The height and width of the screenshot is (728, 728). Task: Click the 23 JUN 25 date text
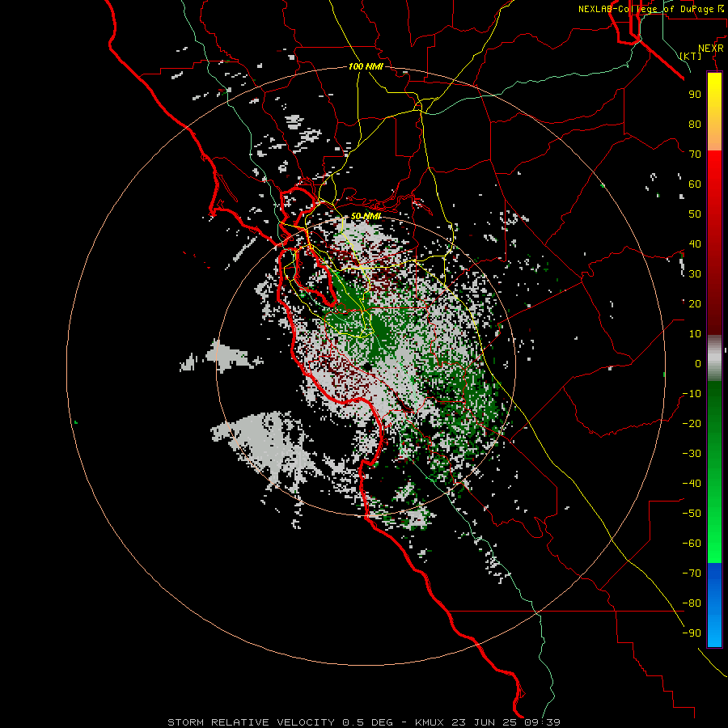pos(485,722)
